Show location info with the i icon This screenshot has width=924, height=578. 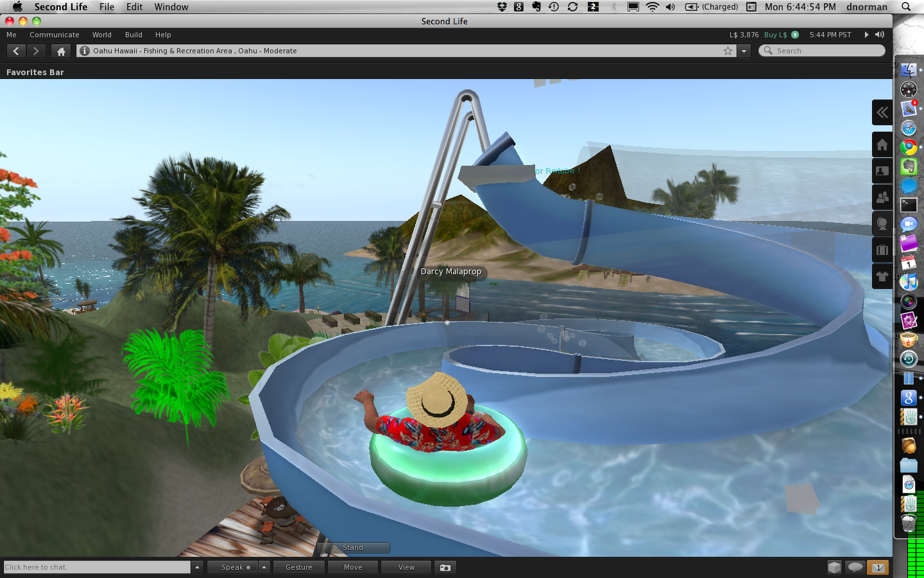pyautogui.click(x=85, y=51)
